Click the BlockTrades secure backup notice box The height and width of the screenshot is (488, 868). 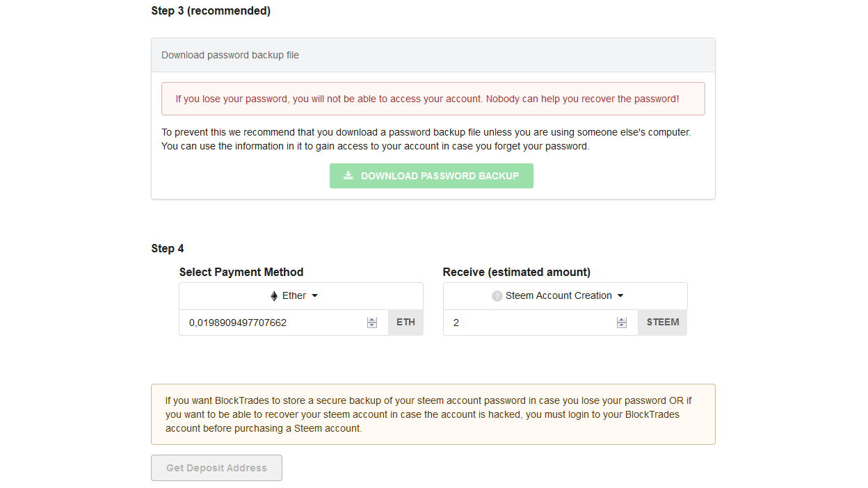pos(433,414)
